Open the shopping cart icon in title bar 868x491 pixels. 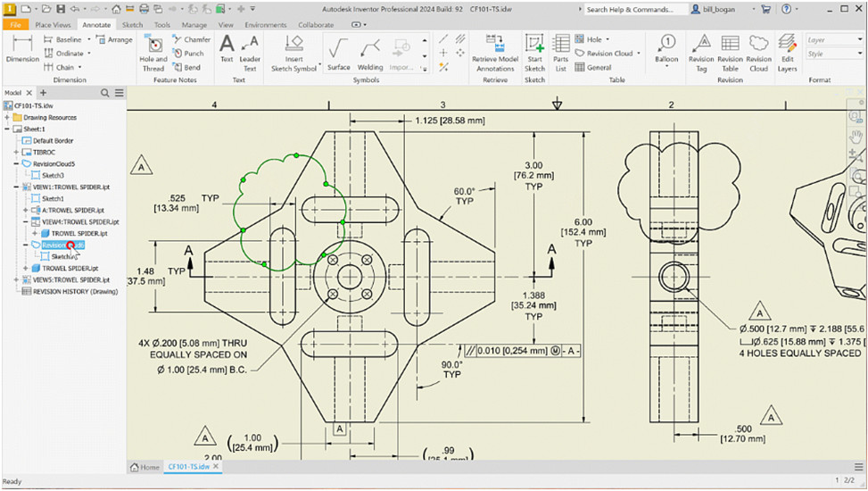[766, 9]
